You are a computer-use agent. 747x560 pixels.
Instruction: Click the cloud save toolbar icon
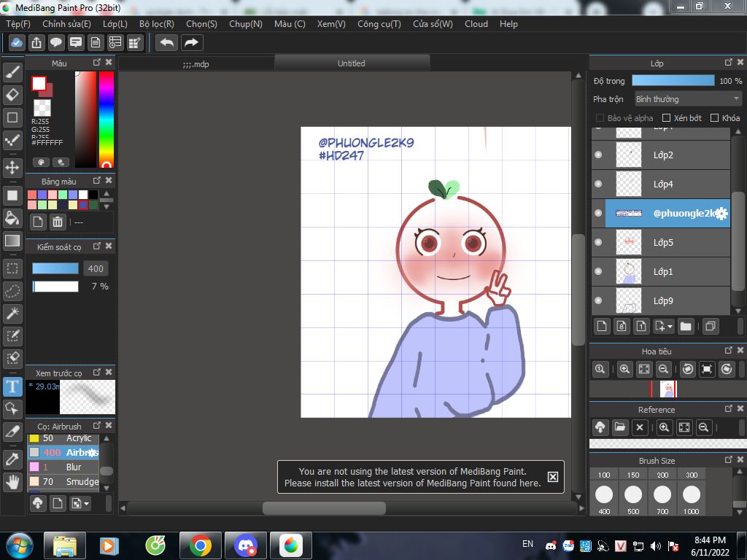tap(17, 43)
